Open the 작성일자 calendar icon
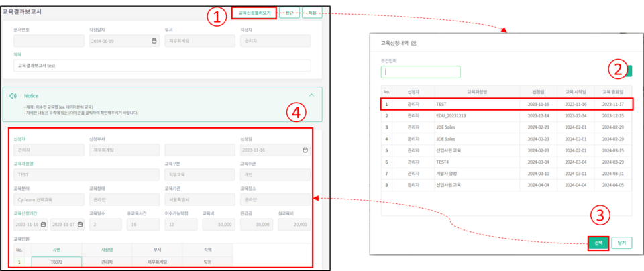This screenshot has height=271, width=644. pos(154,42)
